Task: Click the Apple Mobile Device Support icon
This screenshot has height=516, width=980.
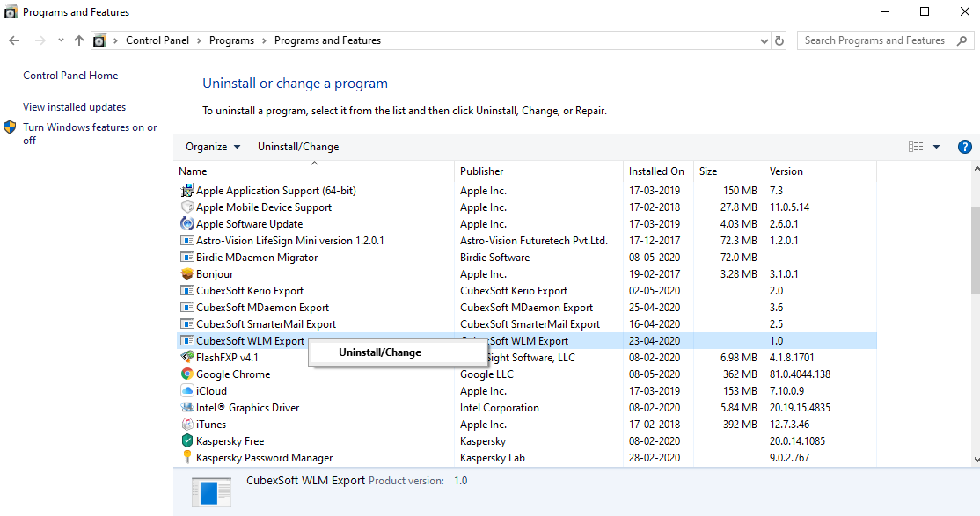Action: [x=186, y=207]
